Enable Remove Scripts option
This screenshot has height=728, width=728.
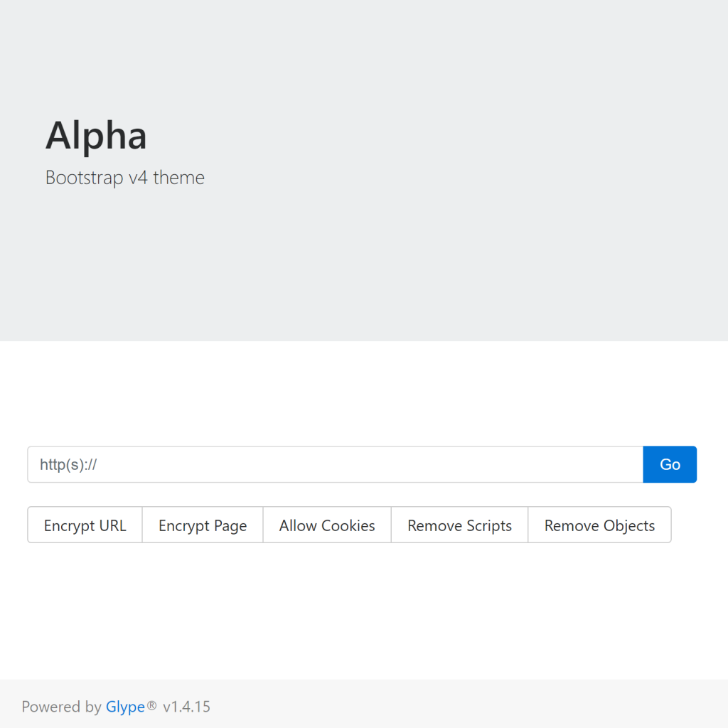(459, 525)
